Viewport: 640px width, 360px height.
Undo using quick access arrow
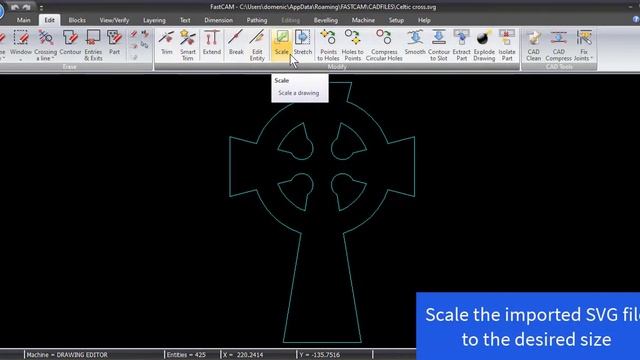point(15,7)
